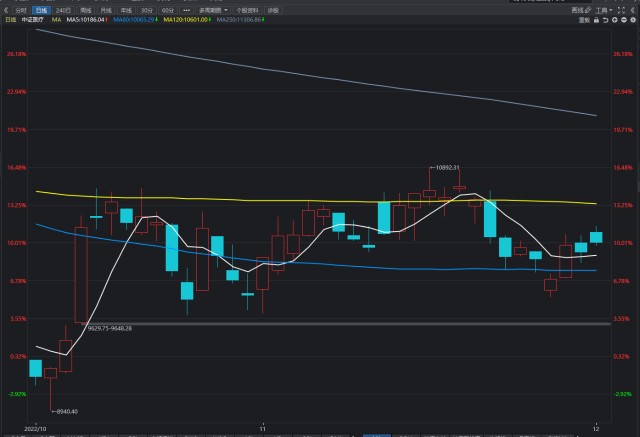Switch to the 60分 period tab
The width and height of the screenshot is (640, 437).
pos(166,10)
